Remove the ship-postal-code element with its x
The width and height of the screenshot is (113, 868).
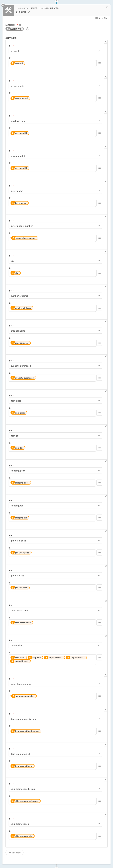pyautogui.click(x=106, y=601)
